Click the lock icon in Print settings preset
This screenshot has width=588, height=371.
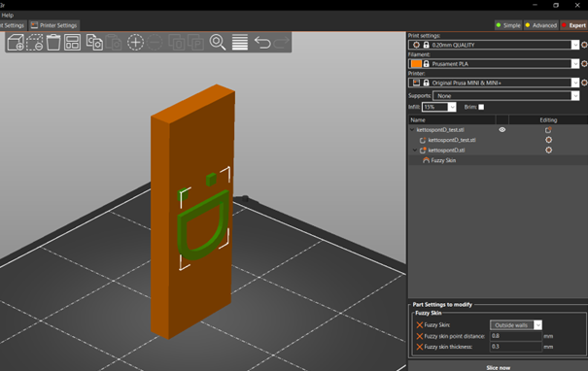tap(426, 45)
